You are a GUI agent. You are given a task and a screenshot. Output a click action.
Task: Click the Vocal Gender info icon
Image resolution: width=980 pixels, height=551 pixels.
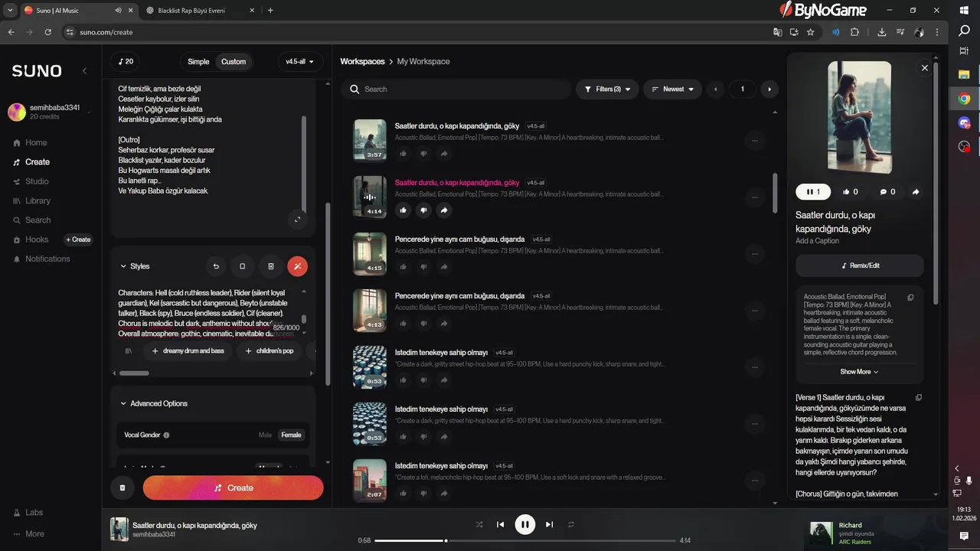pos(166,435)
